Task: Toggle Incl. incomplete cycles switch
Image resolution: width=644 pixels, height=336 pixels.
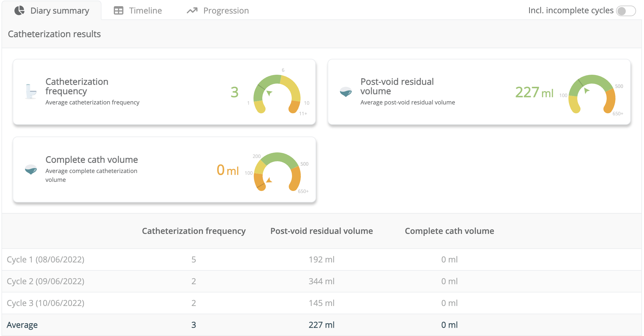Action: click(x=626, y=11)
